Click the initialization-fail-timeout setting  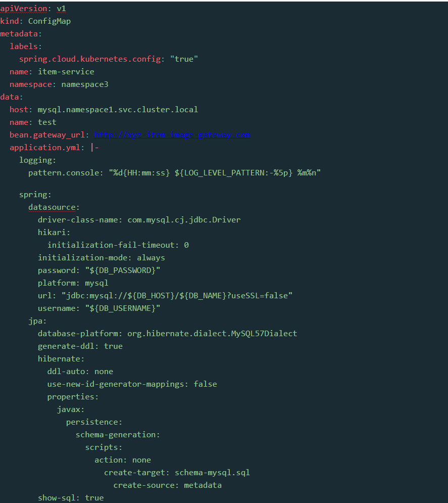(118, 245)
